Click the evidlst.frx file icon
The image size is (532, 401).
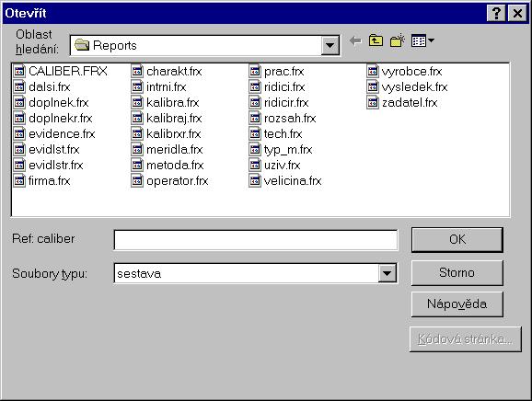(x=19, y=149)
